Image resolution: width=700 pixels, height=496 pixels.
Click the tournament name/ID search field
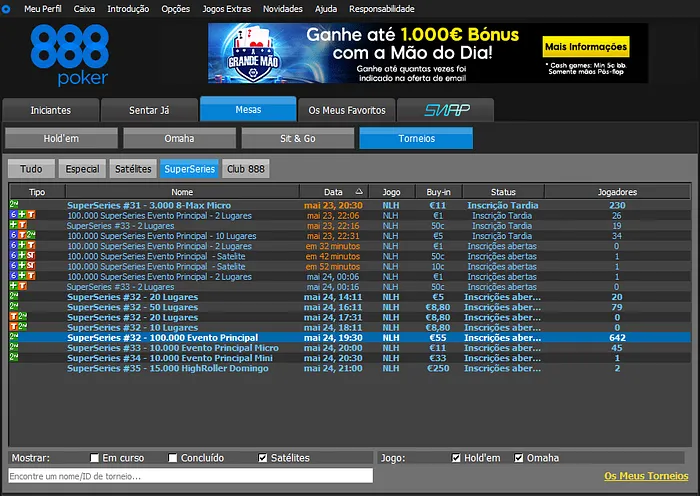click(x=191, y=476)
